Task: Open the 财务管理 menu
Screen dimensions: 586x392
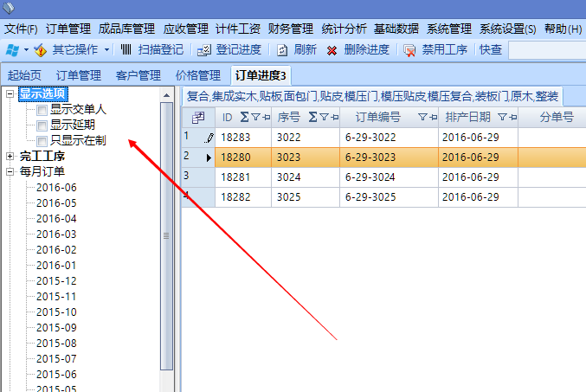Action: (x=292, y=29)
